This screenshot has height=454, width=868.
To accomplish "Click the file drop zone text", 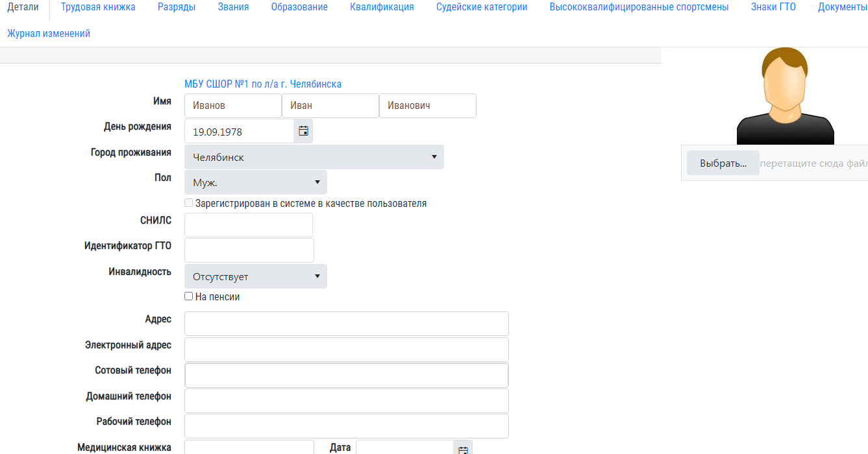I will point(813,163).
